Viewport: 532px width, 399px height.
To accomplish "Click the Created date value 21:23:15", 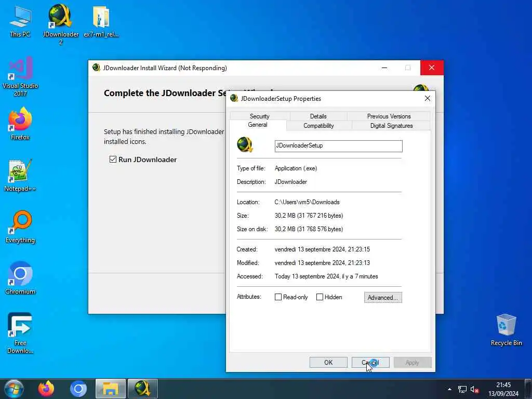I will click(x=322, y=249).
